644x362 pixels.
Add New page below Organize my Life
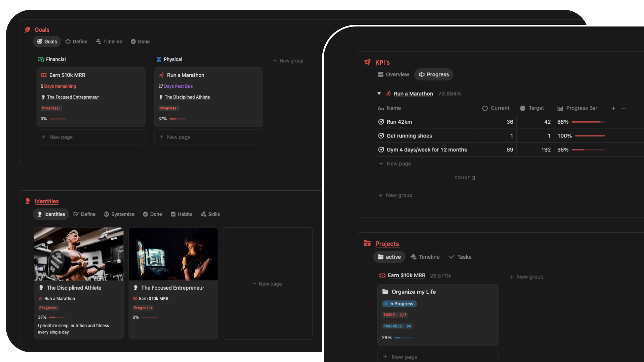pyautogui.click(x=438, y=356)
